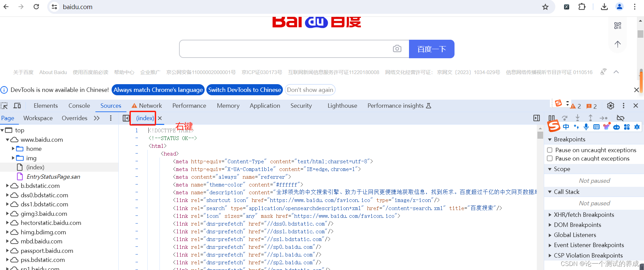The height and width of the screenshot is (270, 644).
Task: Show more navigator tabs chevron
Action: pyautogui.click(x=97, y=118)
